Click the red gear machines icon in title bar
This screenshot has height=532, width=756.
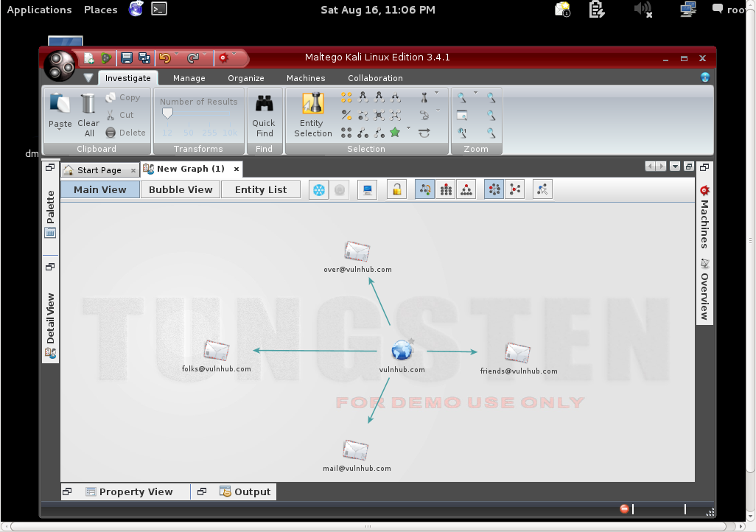click(223, 58)
